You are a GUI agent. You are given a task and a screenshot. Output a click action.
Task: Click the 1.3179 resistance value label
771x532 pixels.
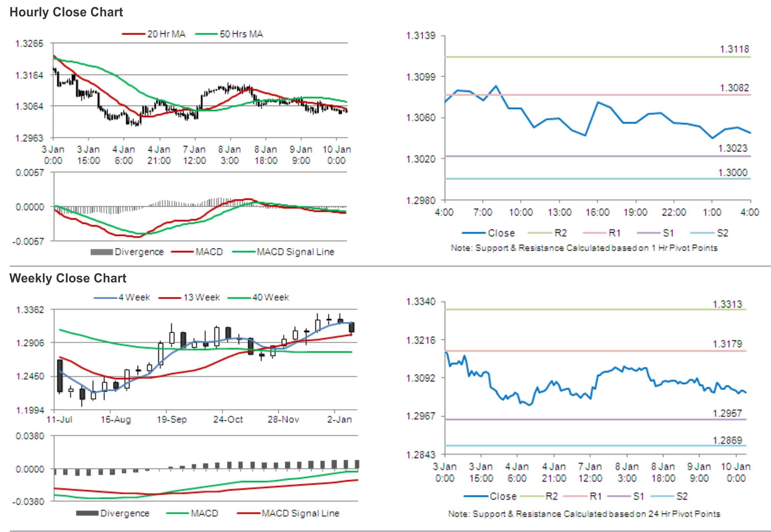(727, 344)
